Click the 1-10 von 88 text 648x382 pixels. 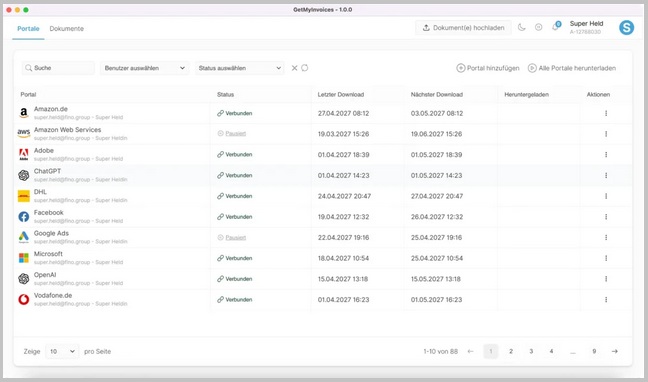441,351
